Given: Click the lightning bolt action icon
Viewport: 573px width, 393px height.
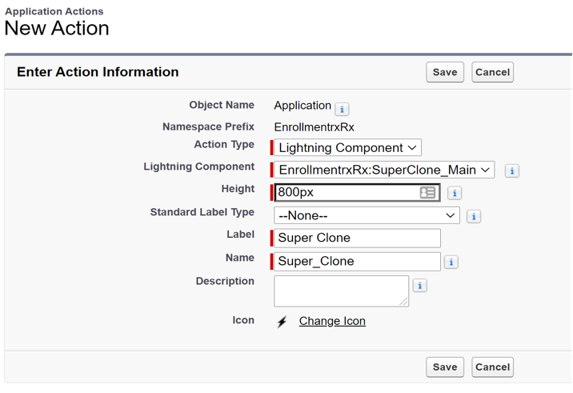Looking at the screenshot, I should tap(282, 322).
